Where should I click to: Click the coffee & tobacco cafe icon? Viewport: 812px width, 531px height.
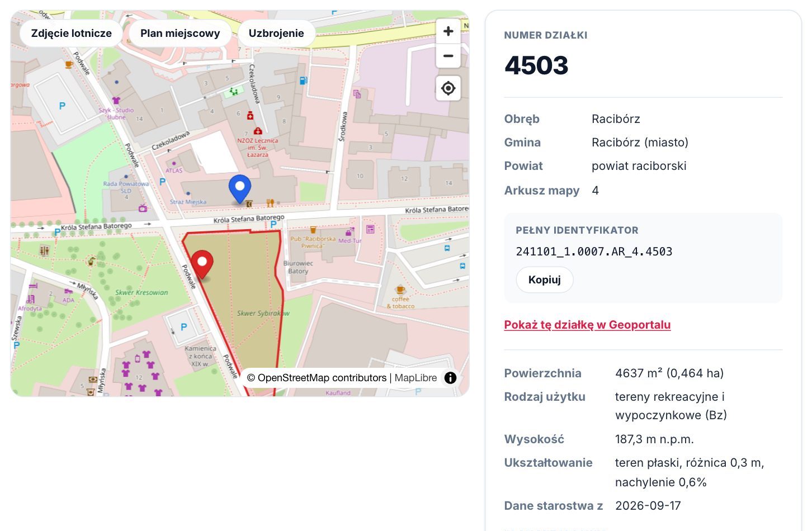tap(400, 290)
